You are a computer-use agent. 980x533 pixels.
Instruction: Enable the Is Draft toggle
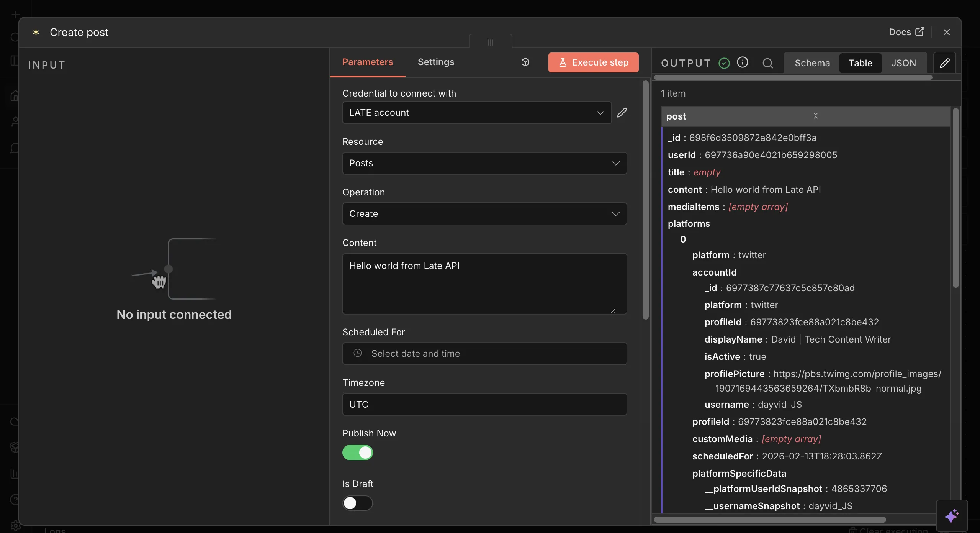(x=358, y=503)
